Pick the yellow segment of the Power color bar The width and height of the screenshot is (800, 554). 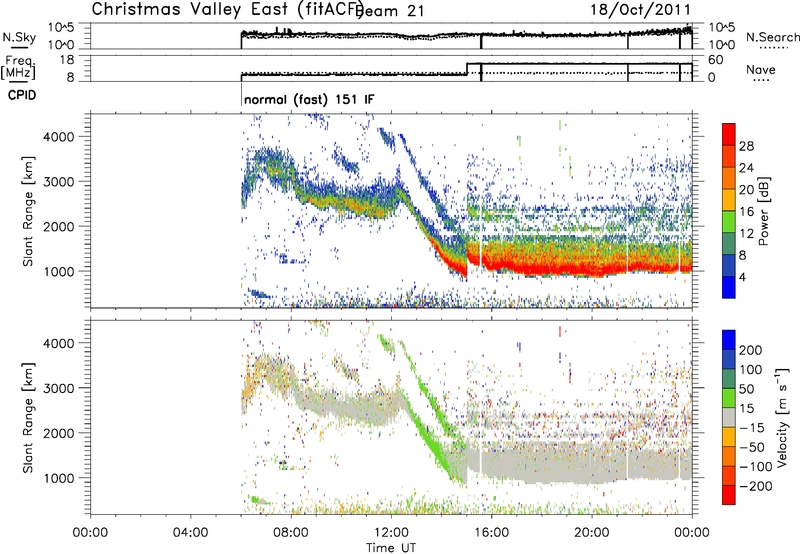729,200
